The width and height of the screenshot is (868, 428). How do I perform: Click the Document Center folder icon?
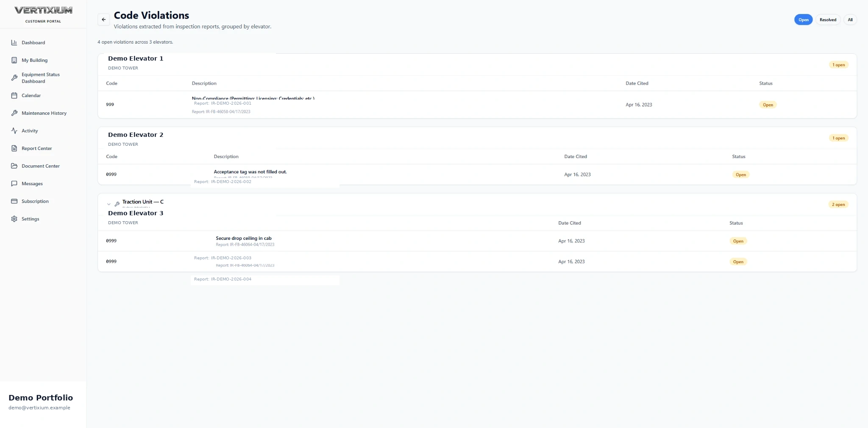point(14,166)
